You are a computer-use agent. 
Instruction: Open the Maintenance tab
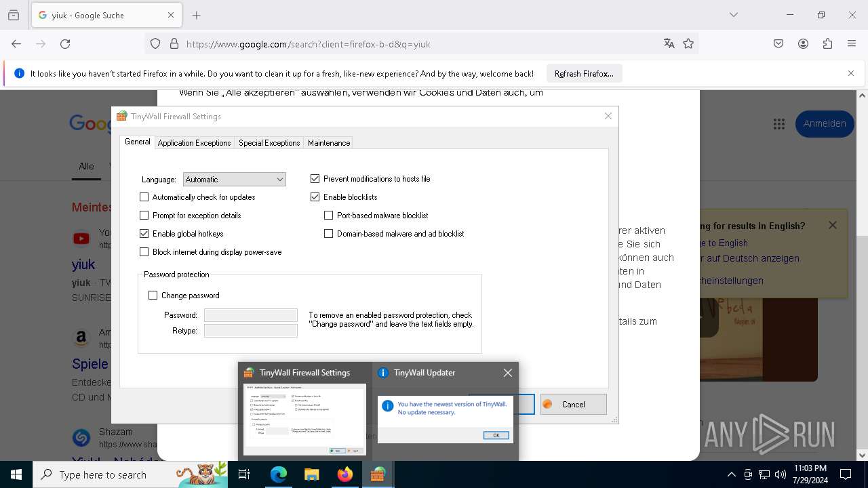coord(329,143)
